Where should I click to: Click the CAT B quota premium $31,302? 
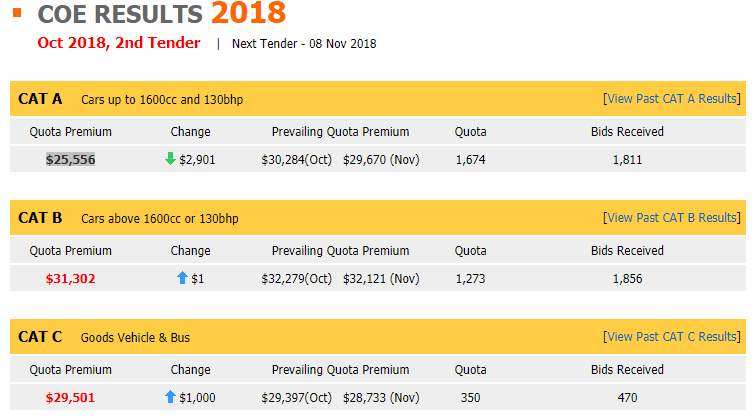click(70, 279)
